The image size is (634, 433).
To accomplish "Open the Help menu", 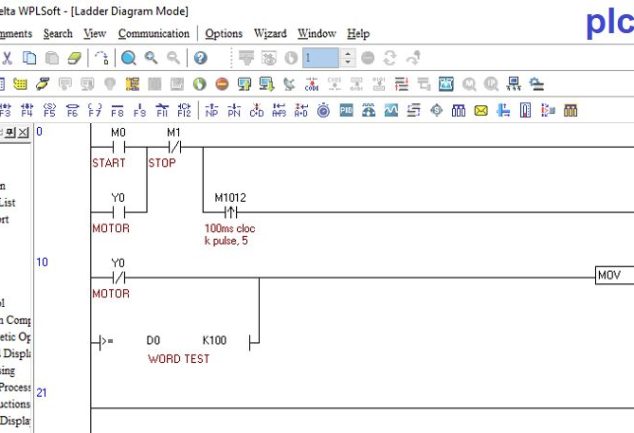I will [x=358, y=34].
